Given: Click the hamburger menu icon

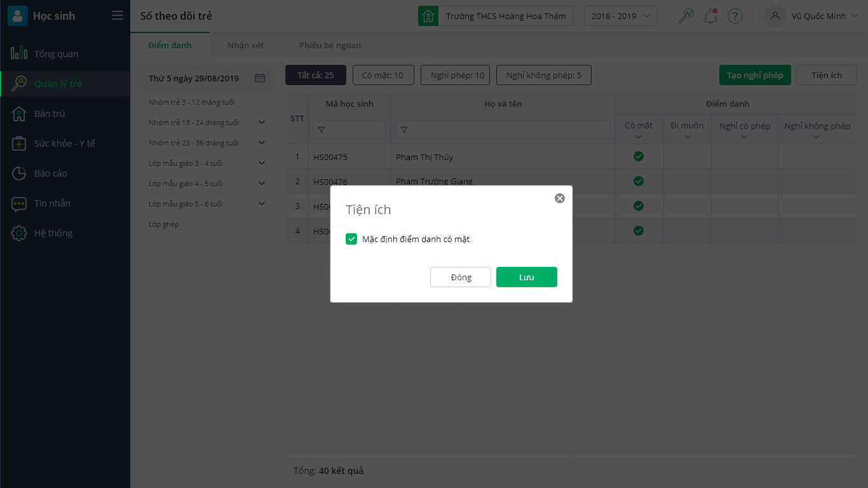Looking at the screenshot, I should (118, 16).
